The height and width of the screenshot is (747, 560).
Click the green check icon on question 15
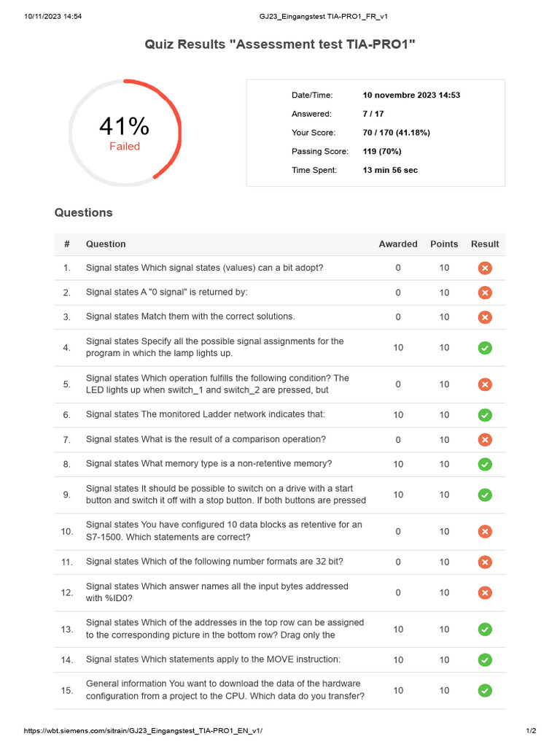[485, 690]
